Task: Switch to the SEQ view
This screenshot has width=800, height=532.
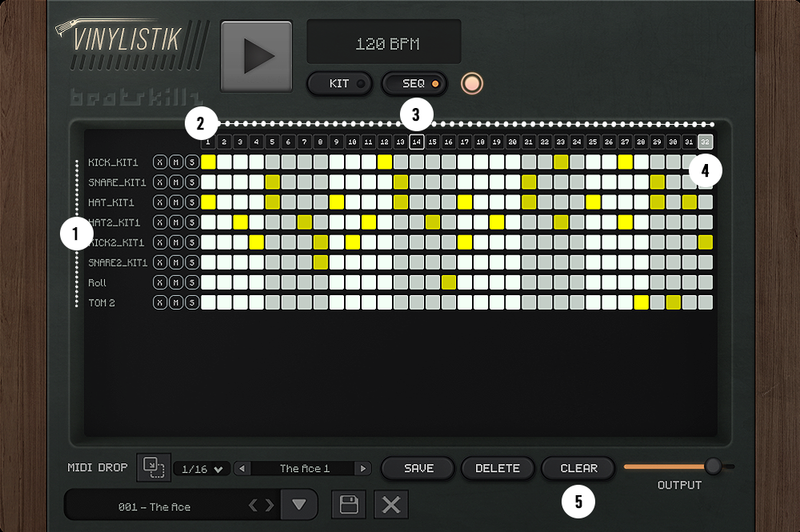Action: point(414,83)
